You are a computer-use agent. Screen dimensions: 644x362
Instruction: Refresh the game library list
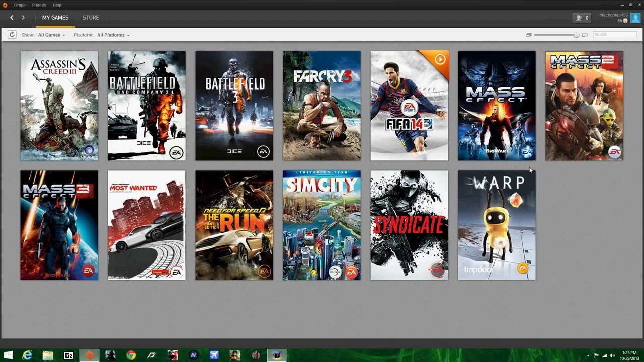coord(12,35)
